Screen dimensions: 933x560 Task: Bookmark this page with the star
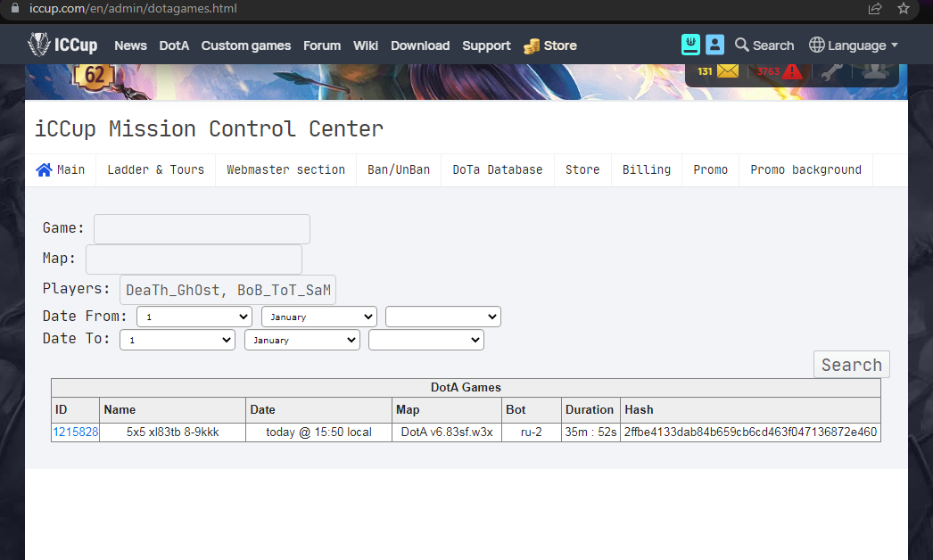tap(904, 8)
